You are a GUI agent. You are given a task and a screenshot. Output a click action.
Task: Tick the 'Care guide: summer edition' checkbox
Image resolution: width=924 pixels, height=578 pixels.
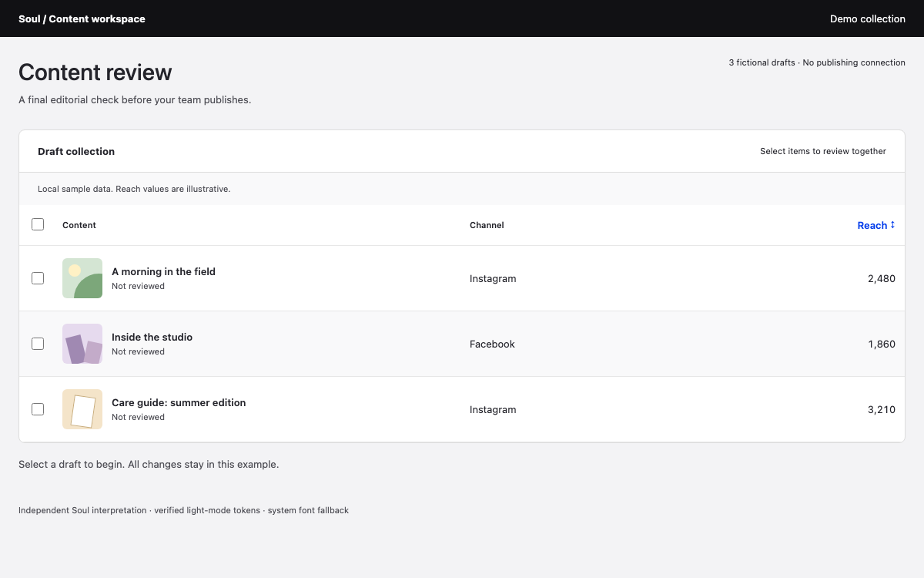(38, 409)
